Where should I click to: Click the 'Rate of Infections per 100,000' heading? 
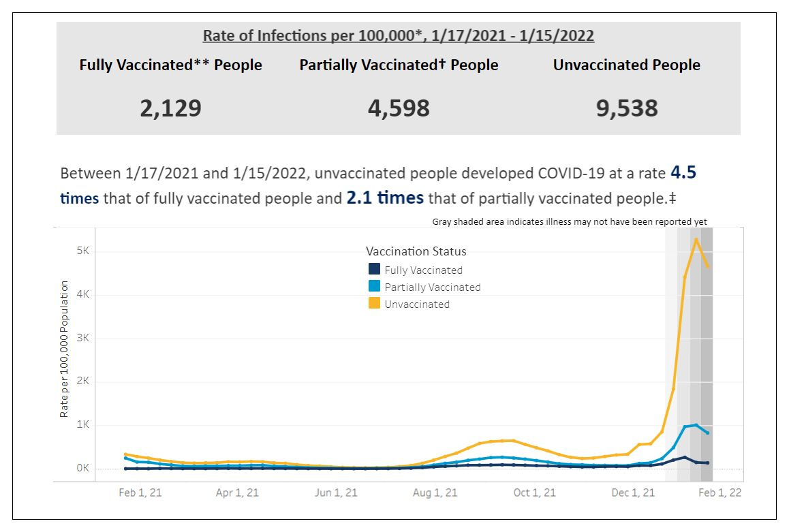coord(399,35)
